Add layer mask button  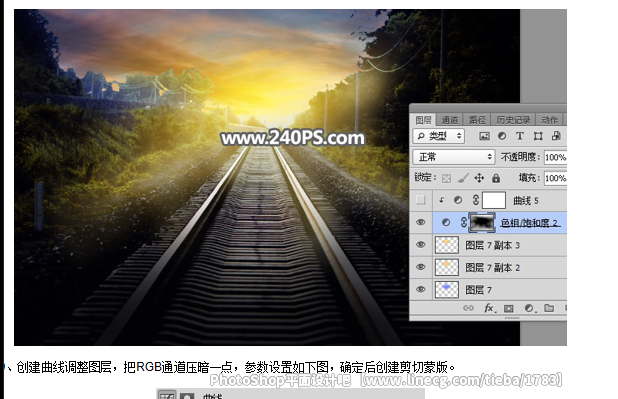pos(509,308)
